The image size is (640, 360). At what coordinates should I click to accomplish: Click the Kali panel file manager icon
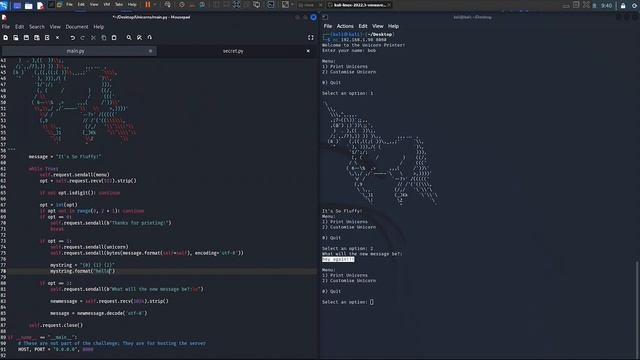[x=29, y=6]
